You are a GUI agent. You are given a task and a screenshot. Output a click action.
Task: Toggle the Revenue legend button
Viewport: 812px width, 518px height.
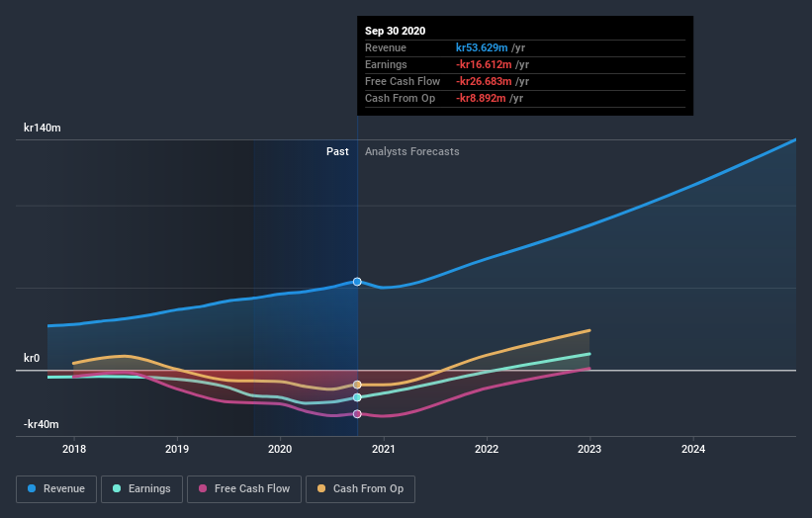(x=56, y=489)
